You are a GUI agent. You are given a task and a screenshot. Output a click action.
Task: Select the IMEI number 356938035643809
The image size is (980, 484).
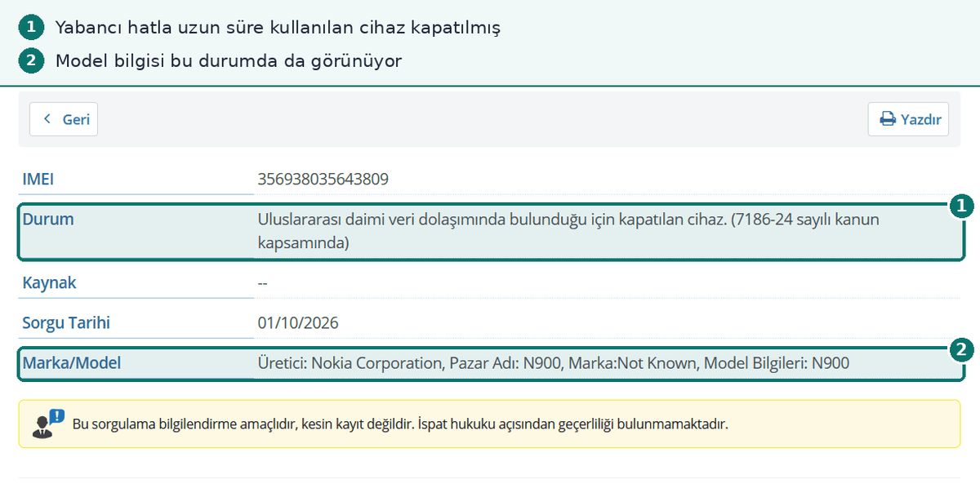pyautogui.click(x=323, y=179)
